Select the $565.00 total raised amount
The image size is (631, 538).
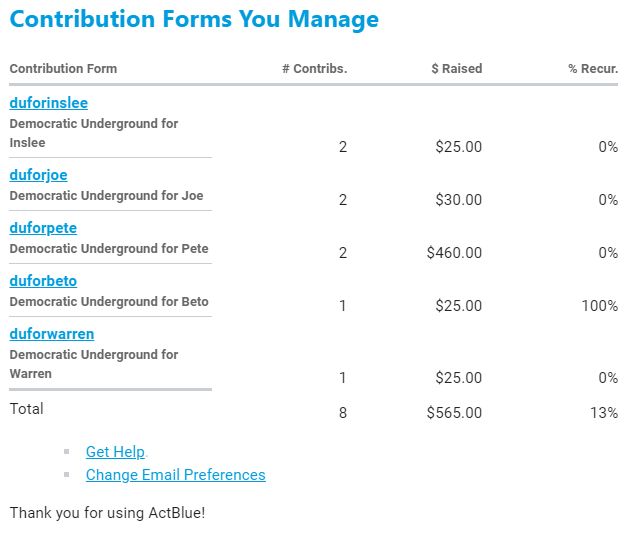click(454, 413)
